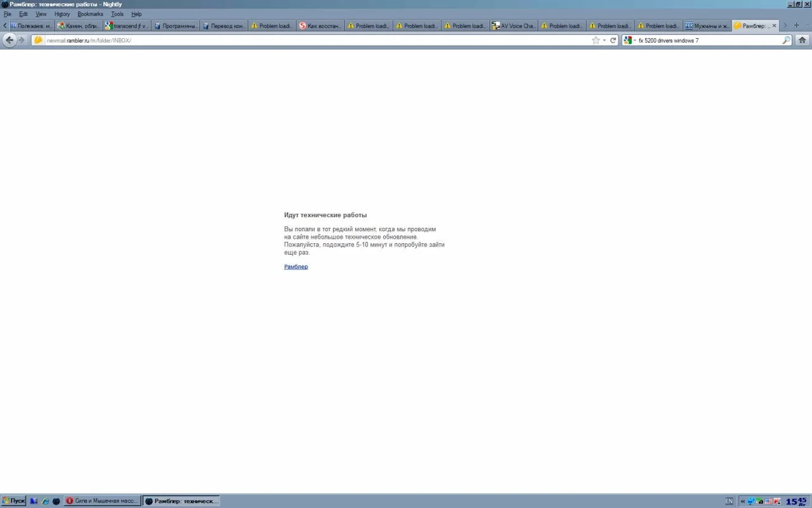This screenshot has height=508, width=812.
Task: Click the yellow site identity icon in address bar
Action: pyautogui.click(x=38, y=40)
